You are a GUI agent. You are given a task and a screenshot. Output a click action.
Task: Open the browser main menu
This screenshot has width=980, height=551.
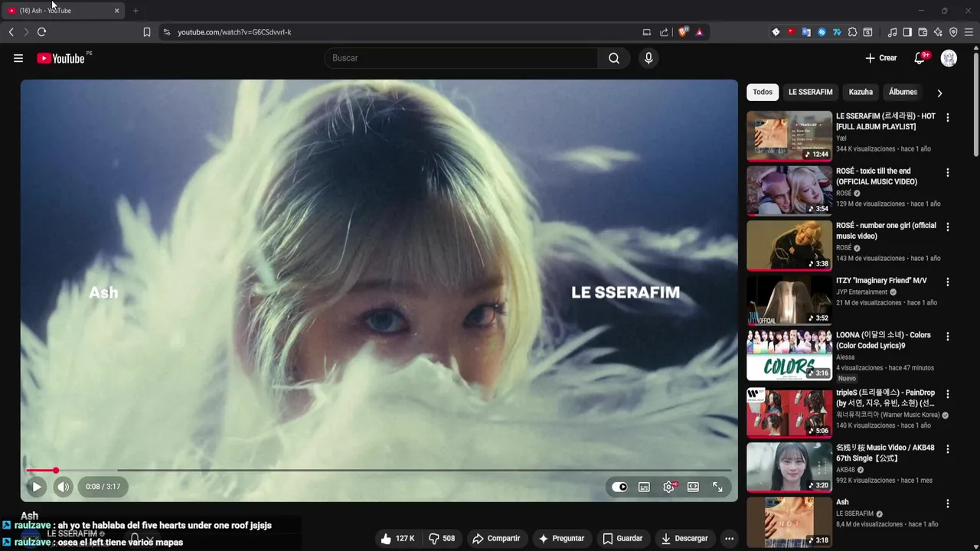coord(969,32)
